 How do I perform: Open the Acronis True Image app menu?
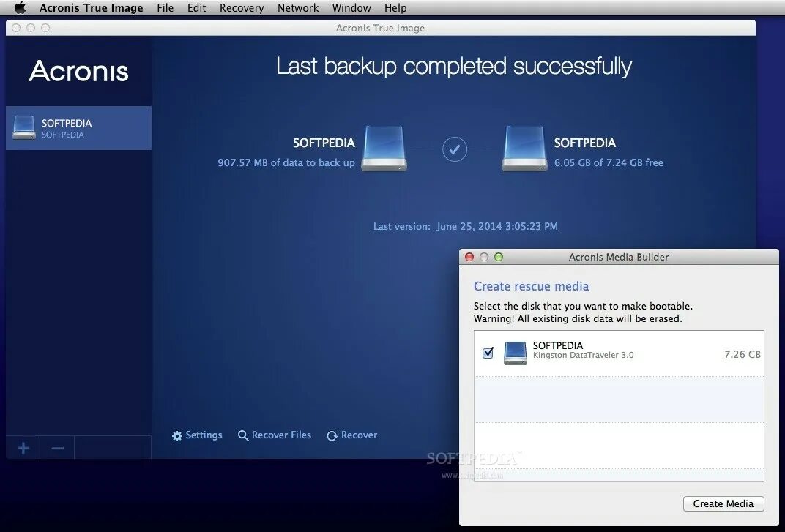91,7
